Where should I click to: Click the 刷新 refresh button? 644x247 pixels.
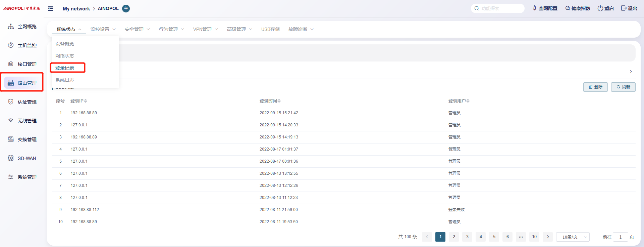coord(623,87)
